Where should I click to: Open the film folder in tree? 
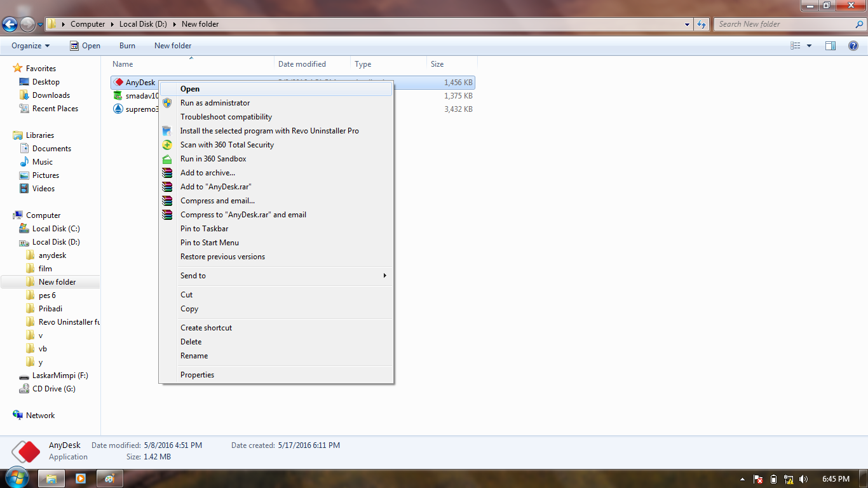pyautogui.click(x=45, y=269)
